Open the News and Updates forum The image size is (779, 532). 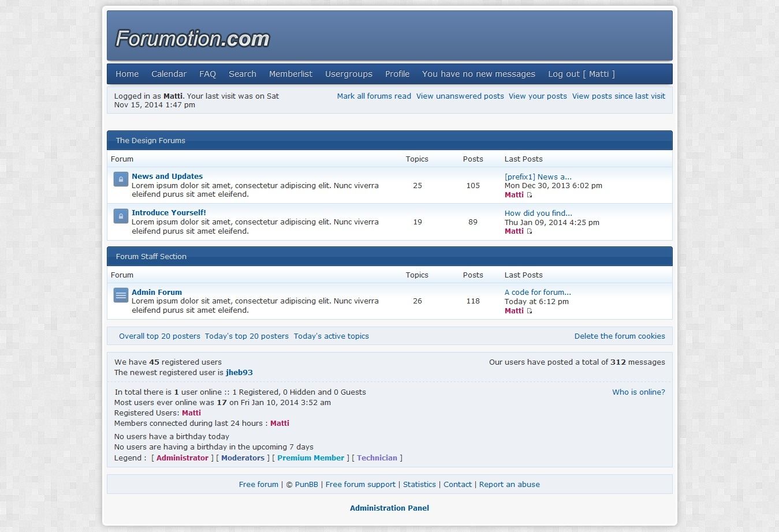coord(167,177)
